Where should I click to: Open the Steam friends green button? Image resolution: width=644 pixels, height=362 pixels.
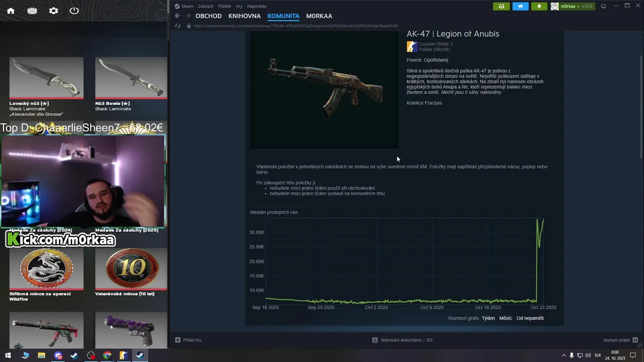coord(501,6)
